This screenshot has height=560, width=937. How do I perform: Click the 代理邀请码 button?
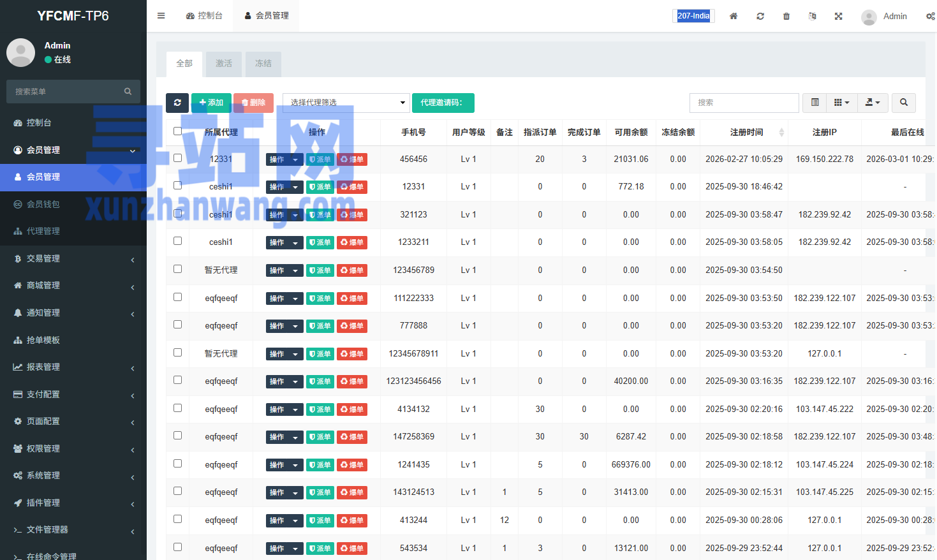(x=443, y=103)
